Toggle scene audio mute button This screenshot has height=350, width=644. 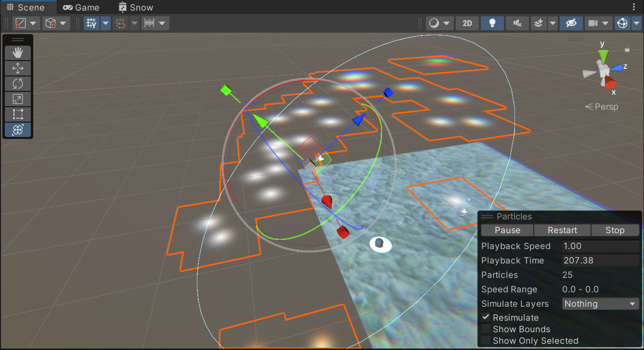click(x=517, y=23)
